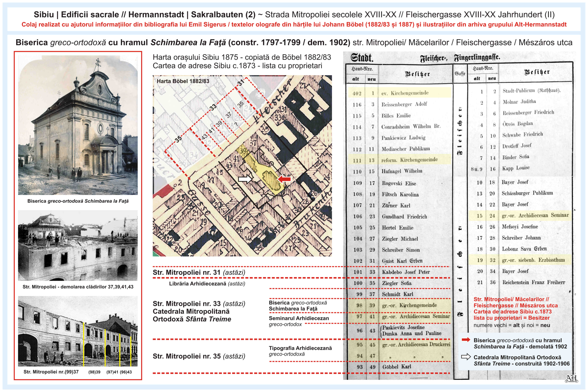
Task: Click 'Librăria Arhidiecezană (astăzi)' label
Action: (x=207, y=284)
